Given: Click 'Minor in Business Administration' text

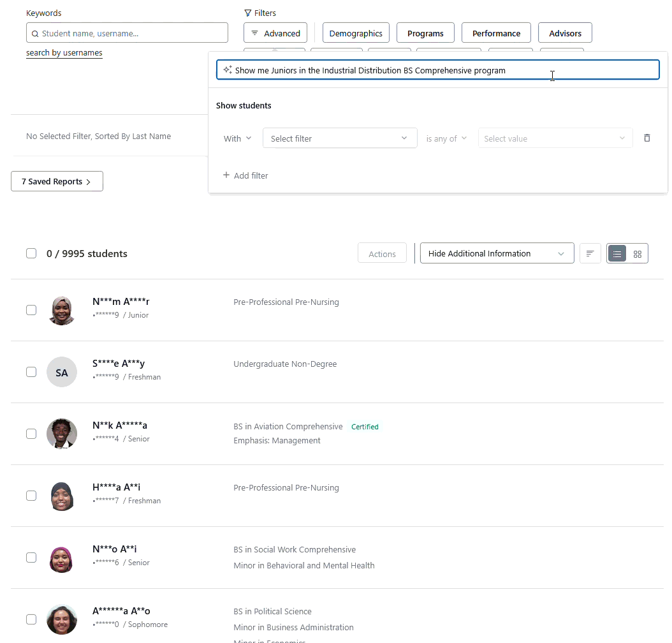Looking at the screenshot, I should [293, 627].
